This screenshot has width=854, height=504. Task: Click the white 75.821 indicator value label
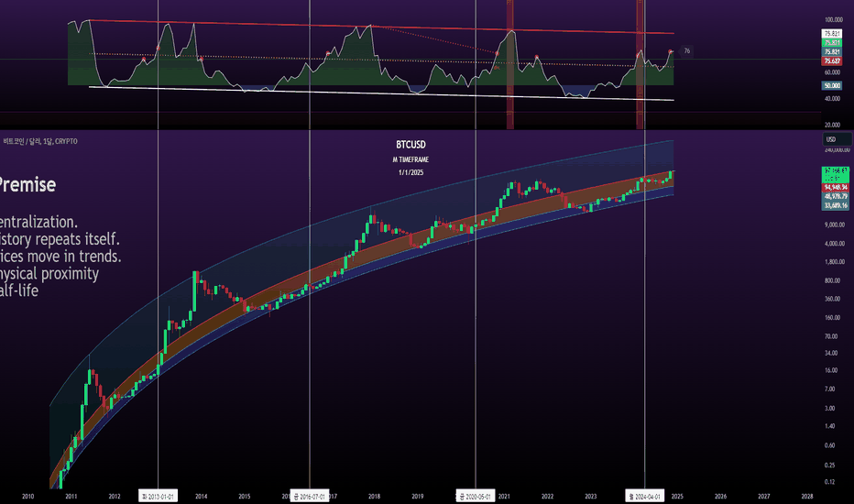[832, 33]
